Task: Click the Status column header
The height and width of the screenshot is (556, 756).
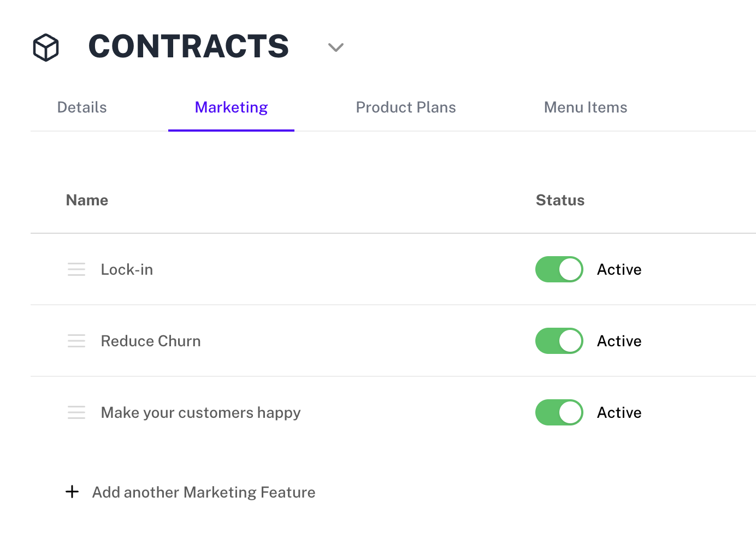Action: pyautogui.click(x=560, y=200)
